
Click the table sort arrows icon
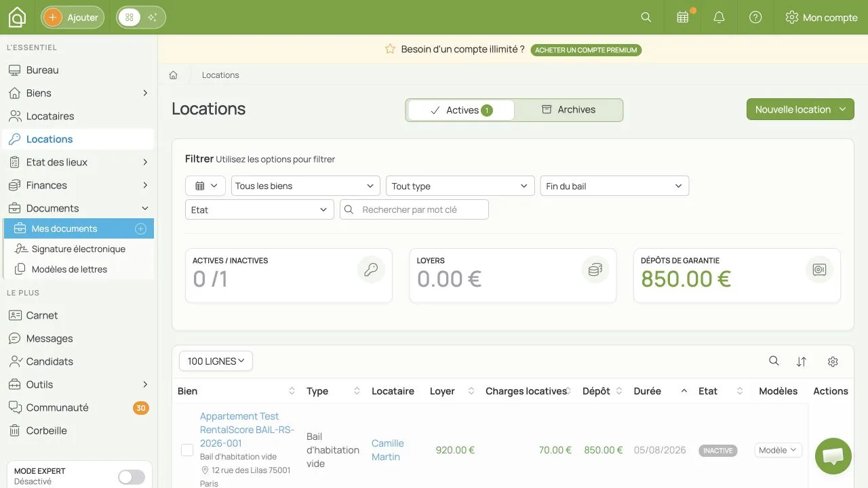(802, 362)
